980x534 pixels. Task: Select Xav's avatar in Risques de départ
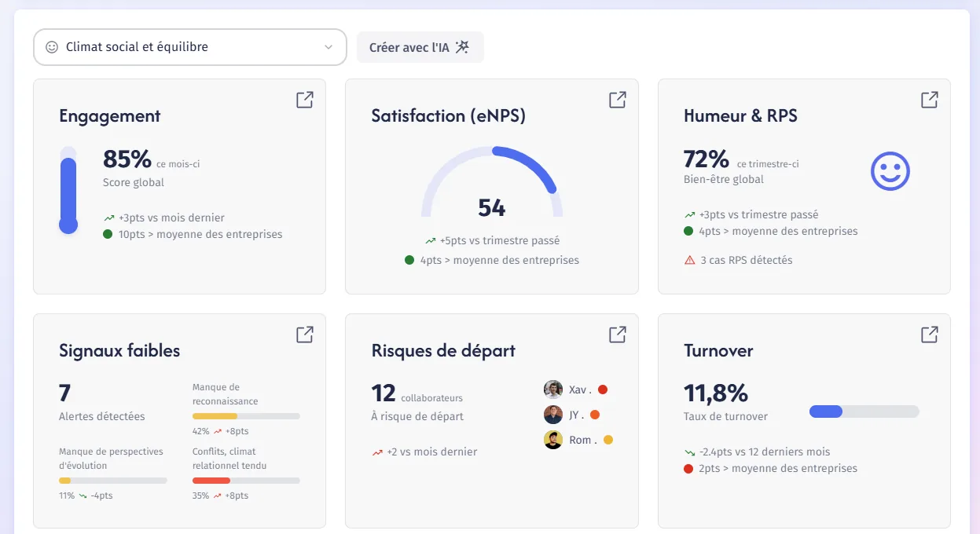553,390
